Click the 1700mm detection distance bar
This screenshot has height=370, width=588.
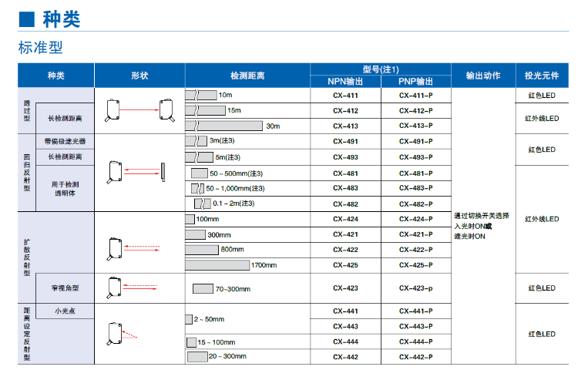(217, 265)
